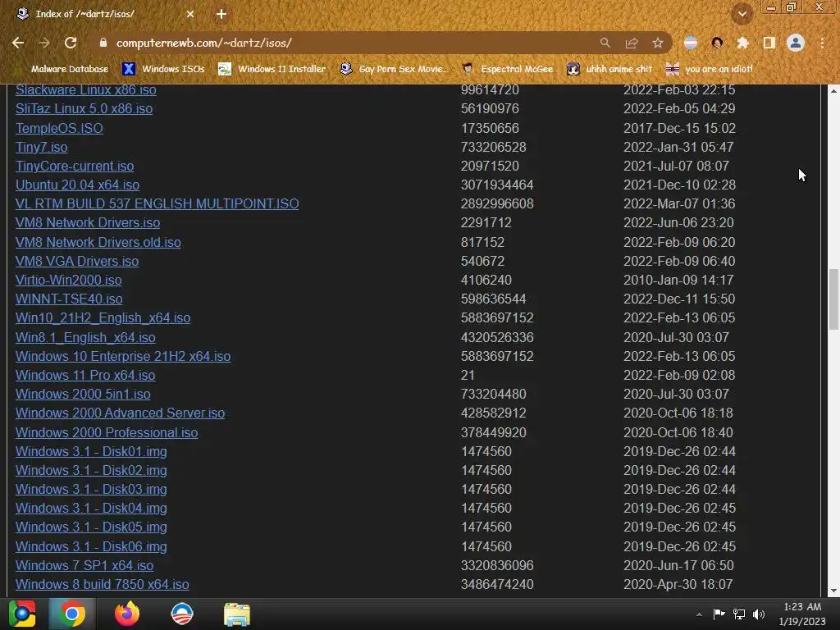Open the Chrome profile avatar

[x=796, y=43]
